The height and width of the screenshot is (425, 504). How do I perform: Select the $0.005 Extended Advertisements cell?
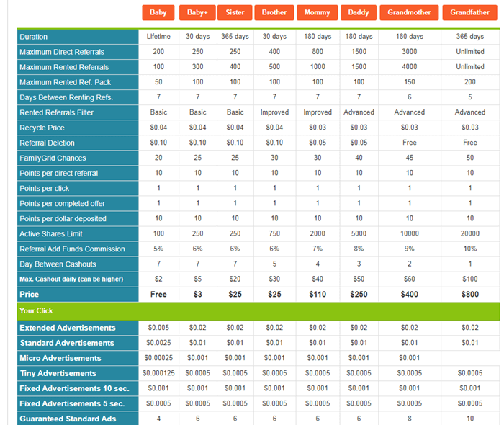click(x=158, y=327)
